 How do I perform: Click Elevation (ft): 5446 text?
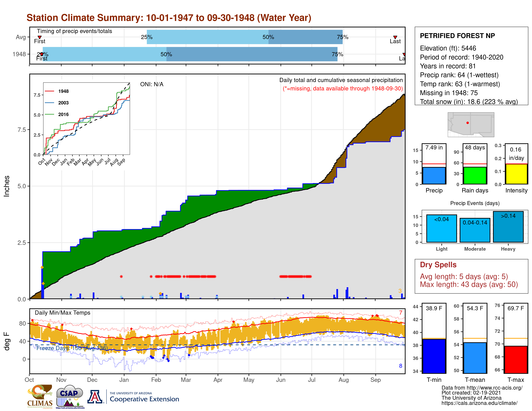coord(448,48)
